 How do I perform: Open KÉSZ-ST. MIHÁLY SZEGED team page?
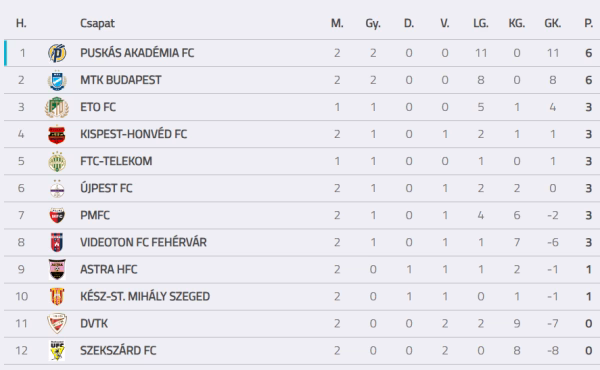coord(145,297)
